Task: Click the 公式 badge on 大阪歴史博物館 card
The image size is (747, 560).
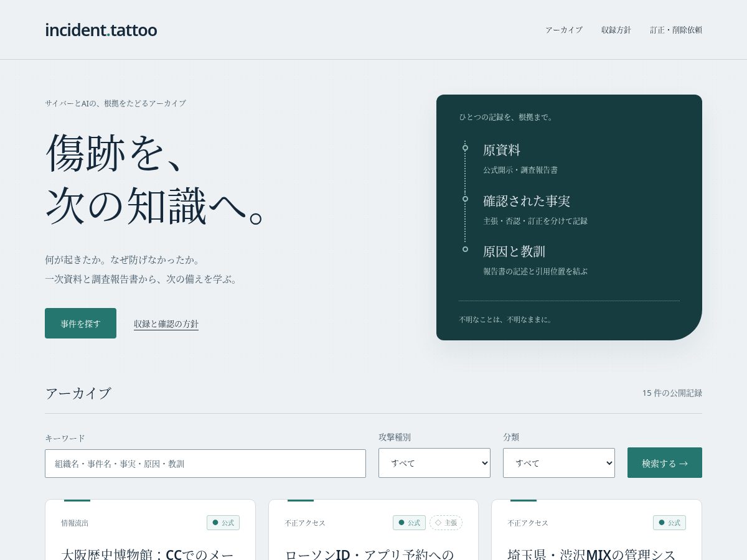Action: (223, 523)
